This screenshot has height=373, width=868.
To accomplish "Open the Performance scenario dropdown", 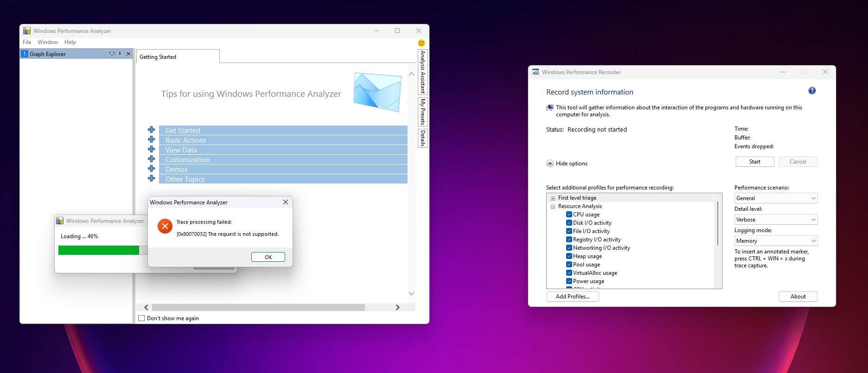I will [776, 198].
